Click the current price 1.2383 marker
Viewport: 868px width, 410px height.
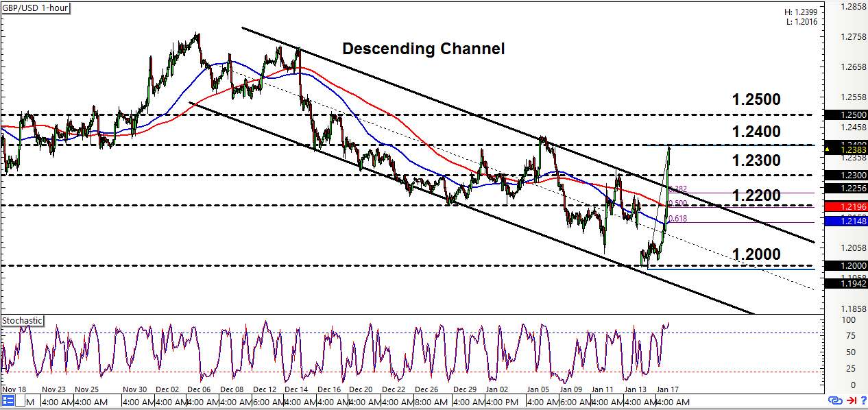tap(846, 149)
